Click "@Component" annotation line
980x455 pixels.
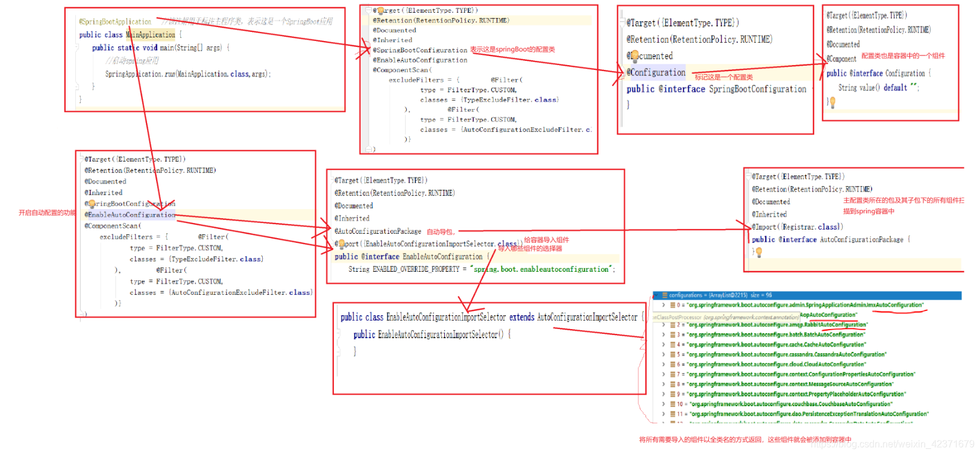coord(841,59)
